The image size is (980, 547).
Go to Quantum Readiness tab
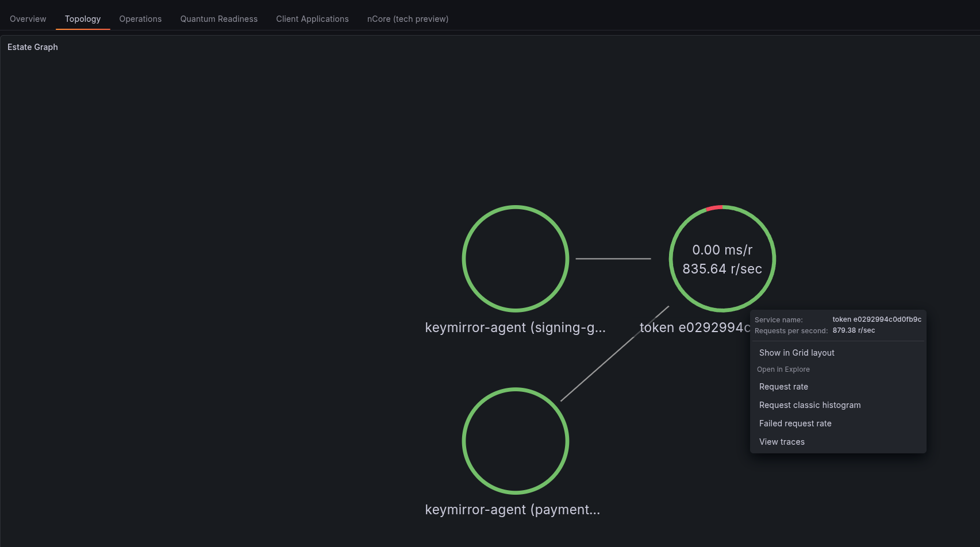[219, 19]
